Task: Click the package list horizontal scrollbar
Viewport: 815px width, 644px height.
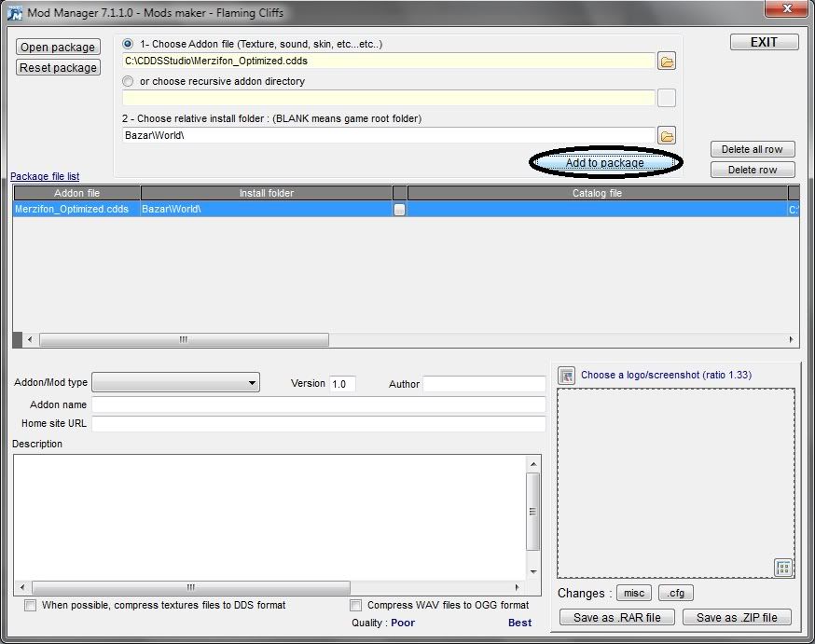Action: point(184,340)
